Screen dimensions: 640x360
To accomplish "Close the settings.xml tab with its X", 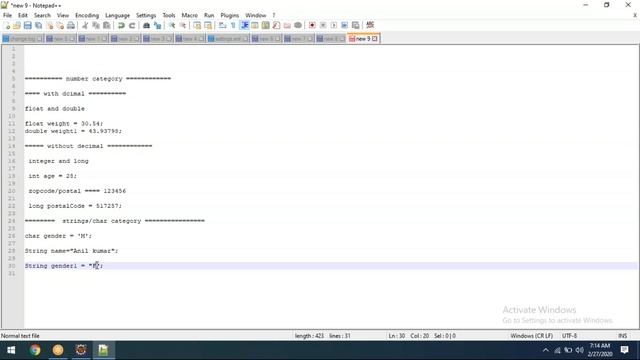I will (245, 39).
